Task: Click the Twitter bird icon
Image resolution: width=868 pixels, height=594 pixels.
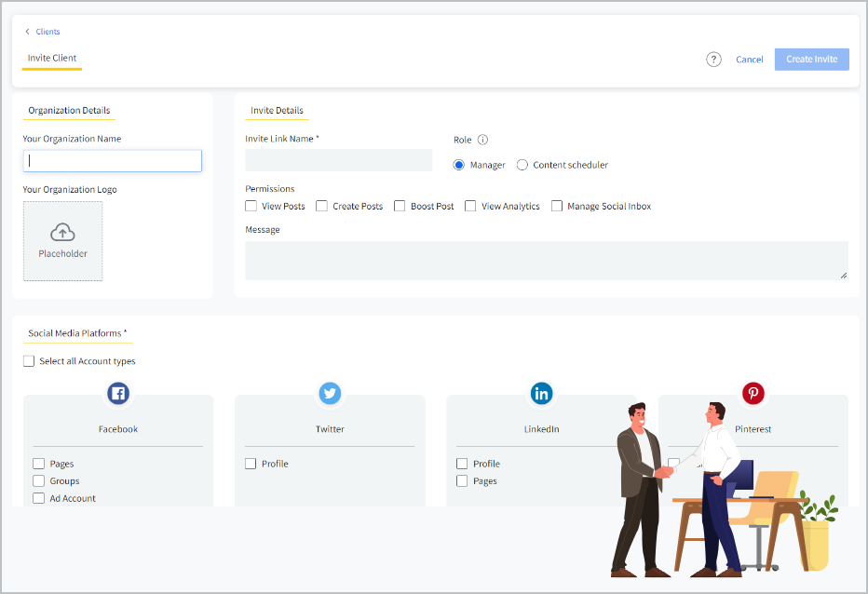Action: [330, 393]
